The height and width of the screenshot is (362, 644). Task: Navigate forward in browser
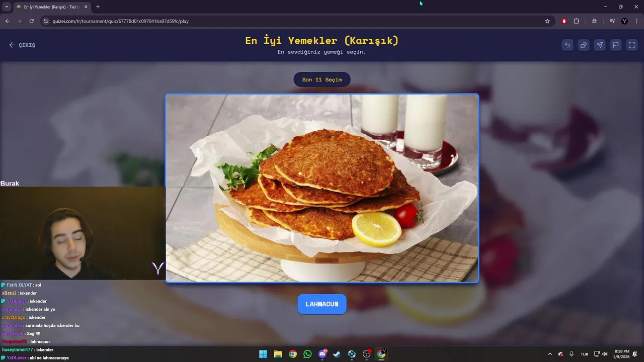click(x=19, y=21)
